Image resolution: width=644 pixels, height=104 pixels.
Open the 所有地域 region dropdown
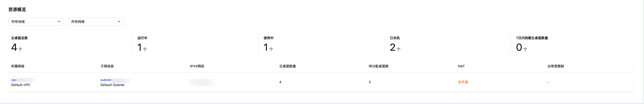pos(36,21)
